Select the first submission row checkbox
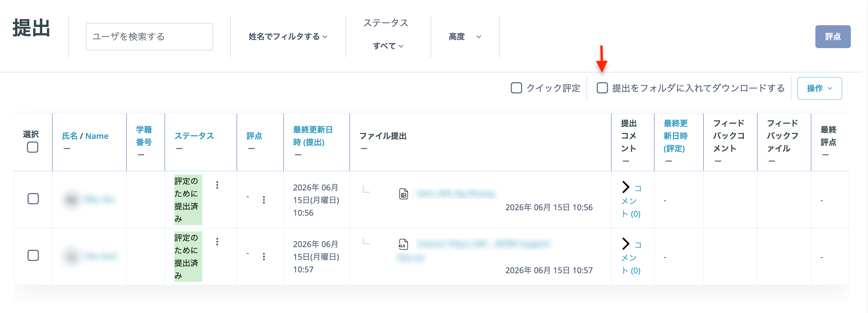 click(x=33, y=199)
